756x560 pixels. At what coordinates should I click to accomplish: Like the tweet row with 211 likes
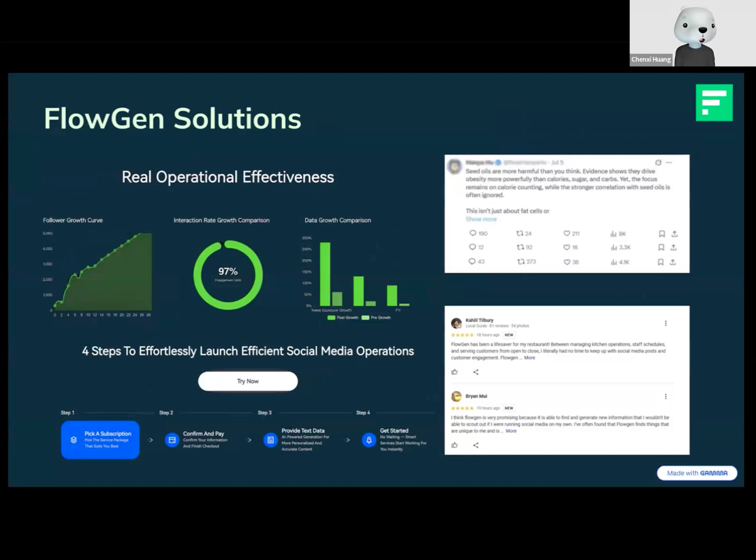[x=567, y=233]
